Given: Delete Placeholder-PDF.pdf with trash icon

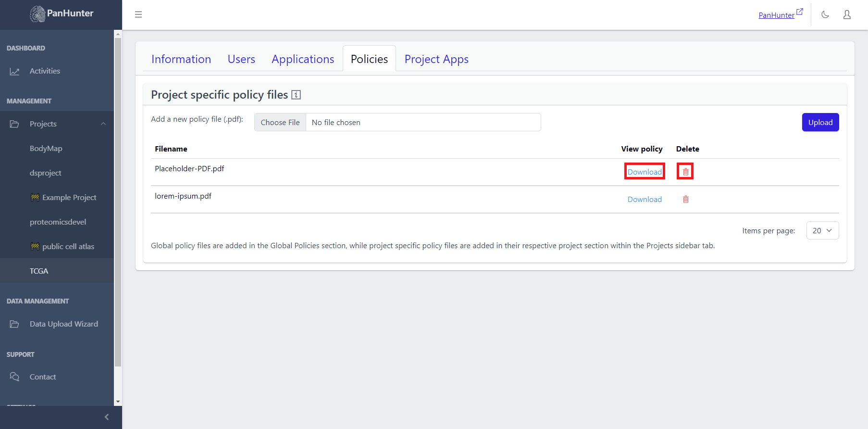Looking at the screenshot, I should tap(685, 172).
